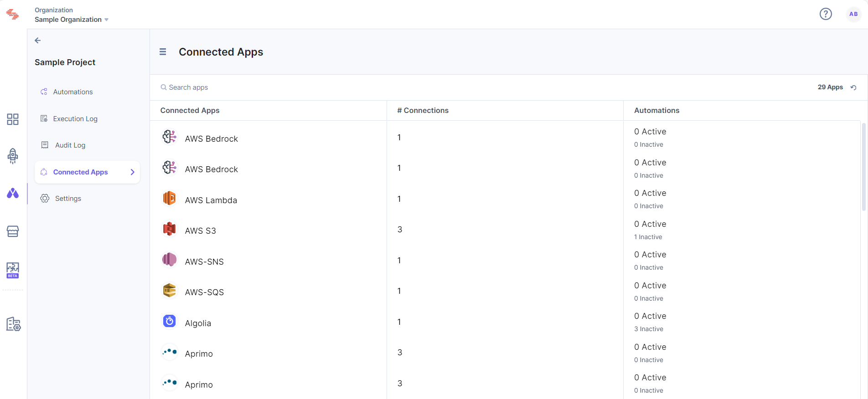
Task: Open the Sample Organization dropdown
Action: [72, 20]
